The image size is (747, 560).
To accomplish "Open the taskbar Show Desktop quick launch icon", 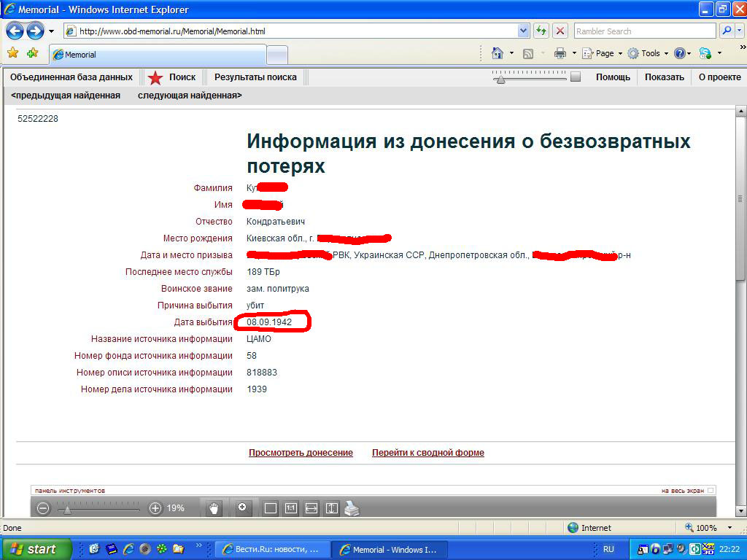I will [x=94, y=549].
